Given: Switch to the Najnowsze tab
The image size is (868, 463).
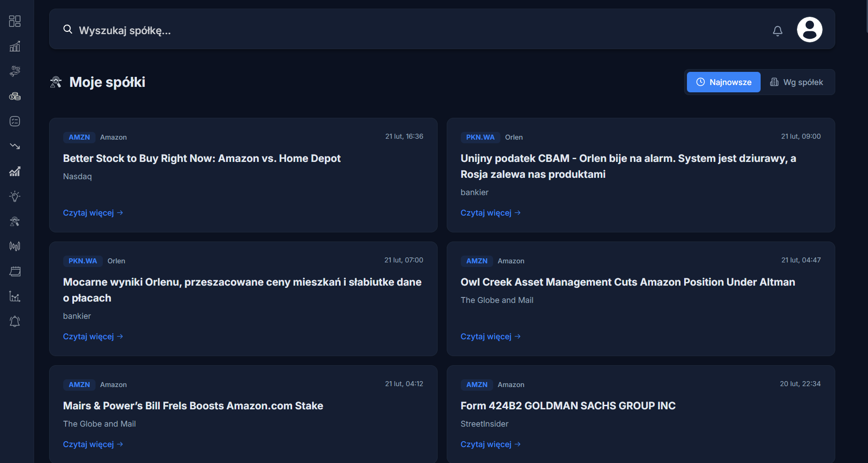Looking at the screenshot, I should pyautogui.click(x=723, y=82).
